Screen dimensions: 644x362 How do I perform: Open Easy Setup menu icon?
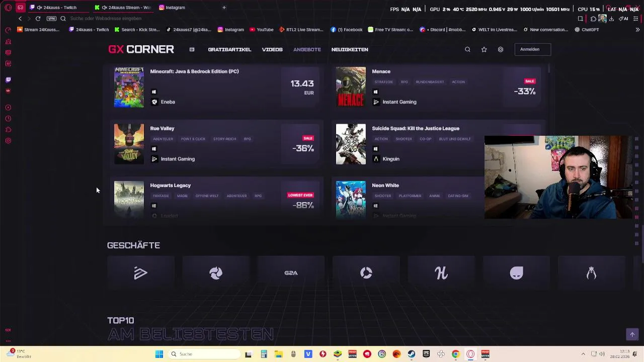tap(636, 19)
